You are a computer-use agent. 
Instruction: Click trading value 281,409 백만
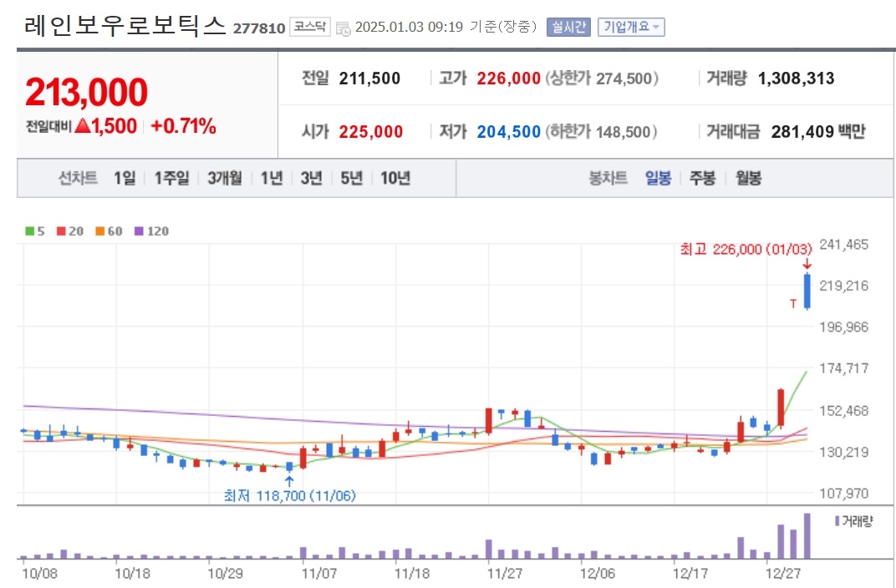[x=818, y=132]
